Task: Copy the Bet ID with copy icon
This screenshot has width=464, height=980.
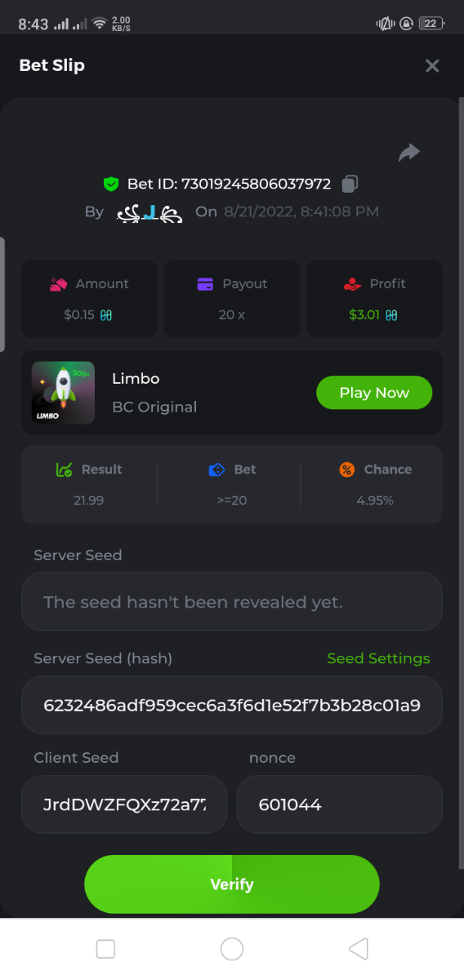Action: 350,184
